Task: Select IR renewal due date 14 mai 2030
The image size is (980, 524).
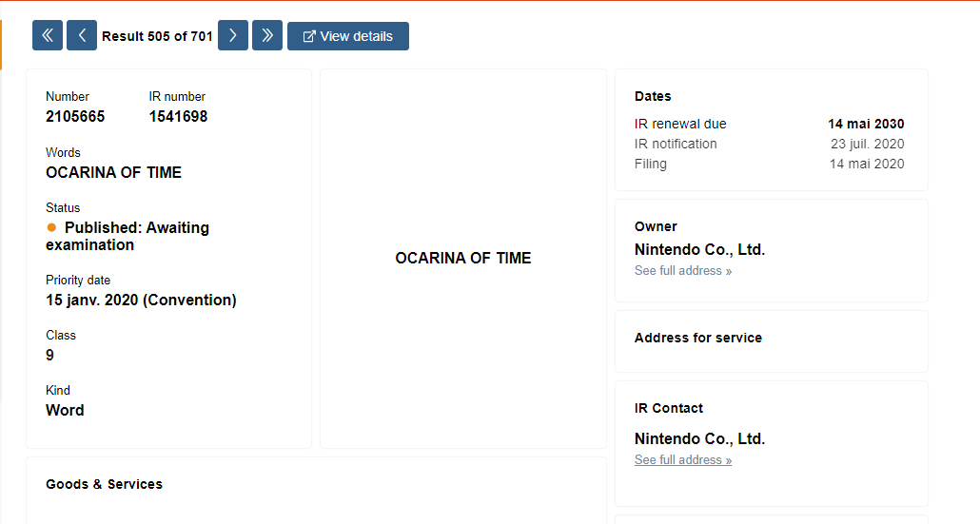Action: pos(866,124)
